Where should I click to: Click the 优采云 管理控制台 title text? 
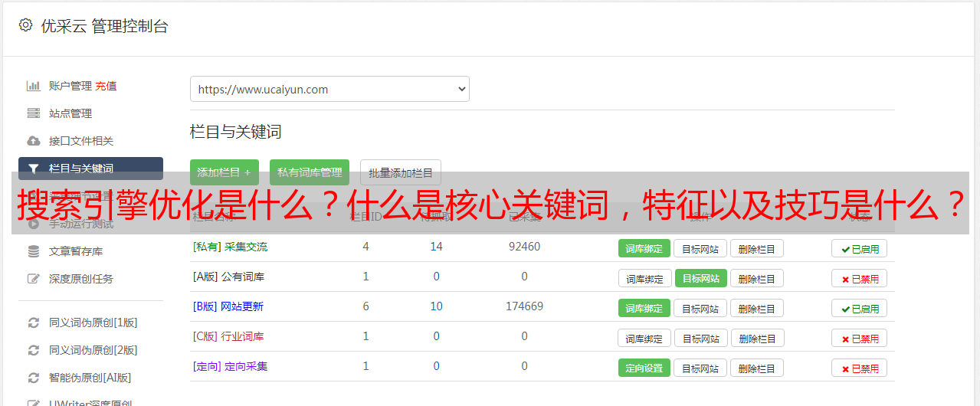click(104, 26)
